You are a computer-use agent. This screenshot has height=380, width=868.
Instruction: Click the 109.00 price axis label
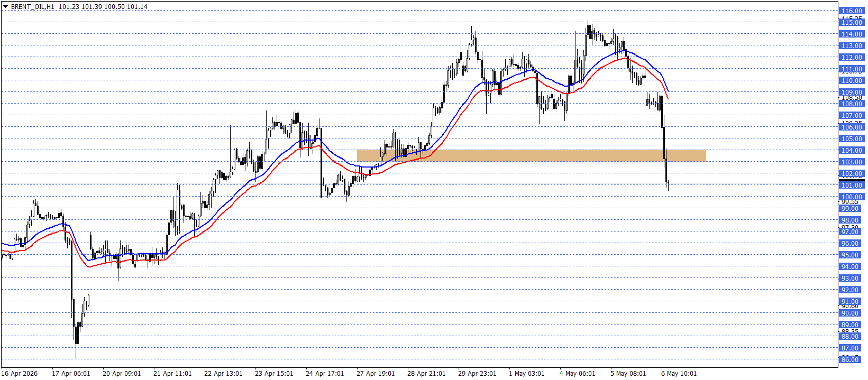[852, 92]
